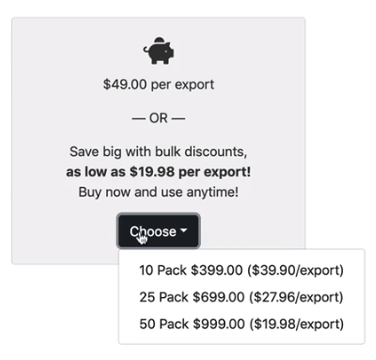Screen dimensions: 376x360
Task: Click the 'Save big with bulk discounts' line
Action: tap(158, 152)
